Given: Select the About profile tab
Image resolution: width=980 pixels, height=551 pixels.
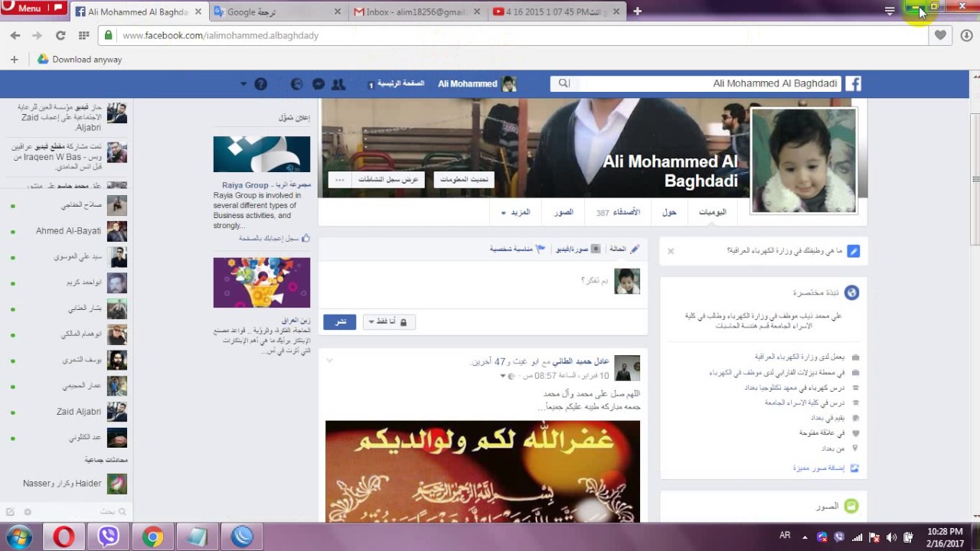Looking at the screenshot, I should tap(669, 212).
